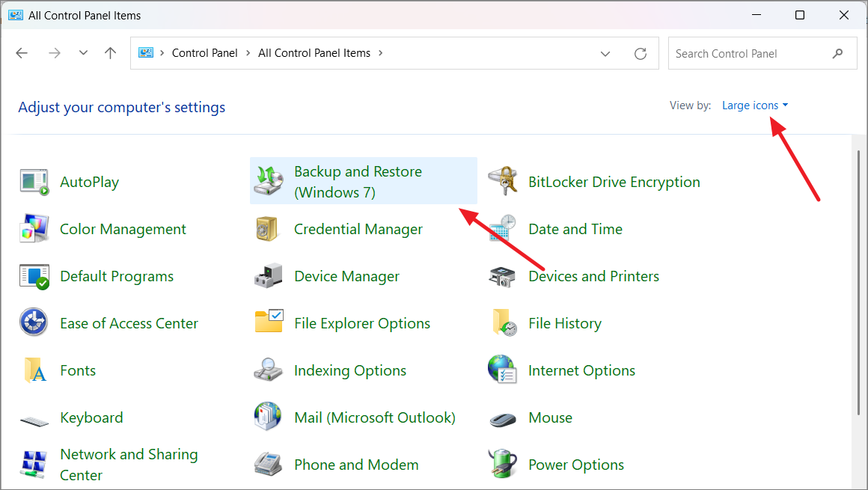Image resolution: width=868 pixels, height=490 pixels.
Task: Open Date and Time link
Action: pos(575,229)
